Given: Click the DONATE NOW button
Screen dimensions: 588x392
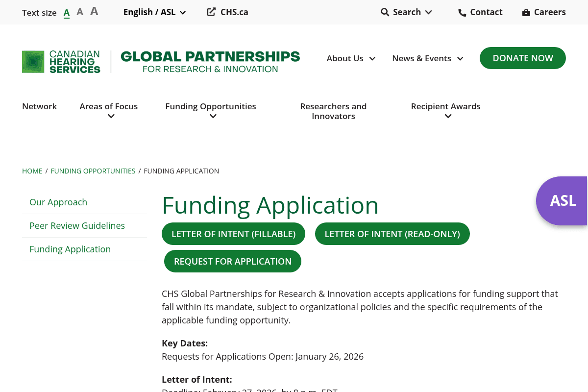Looking at the screenshot, I should point(522,58).
